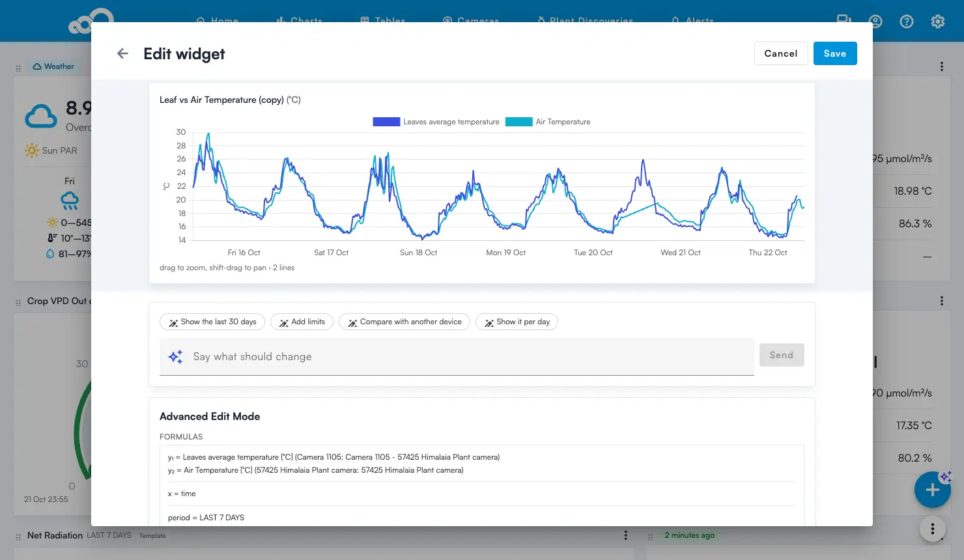
Task: Choose the 'Show it per day' suggestion
Action: tap(517, 322)
